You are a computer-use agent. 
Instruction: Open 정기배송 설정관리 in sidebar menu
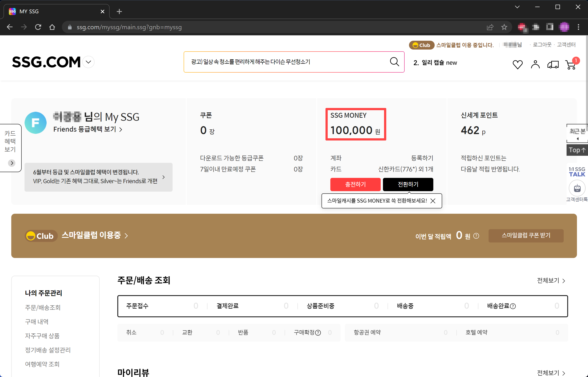[48, 350]
